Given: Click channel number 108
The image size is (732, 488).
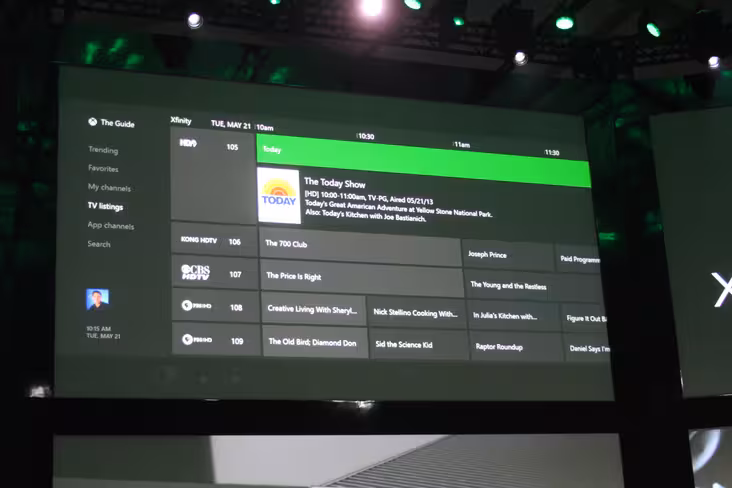Looking at the screenshot, I should [236, 307].
